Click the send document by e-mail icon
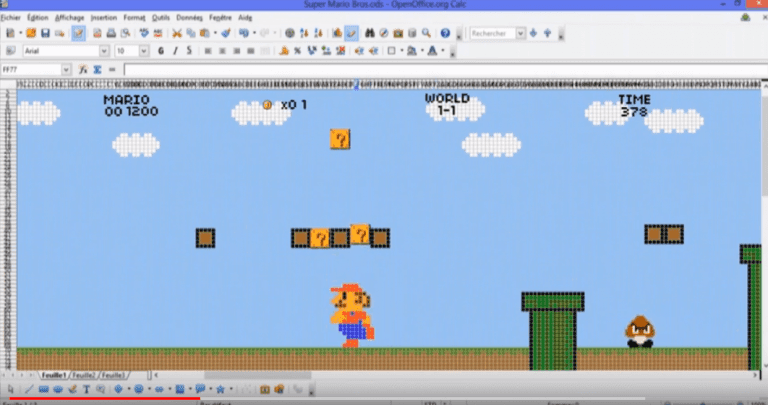This screenshot has width=768, height=405. coord(60,33)
